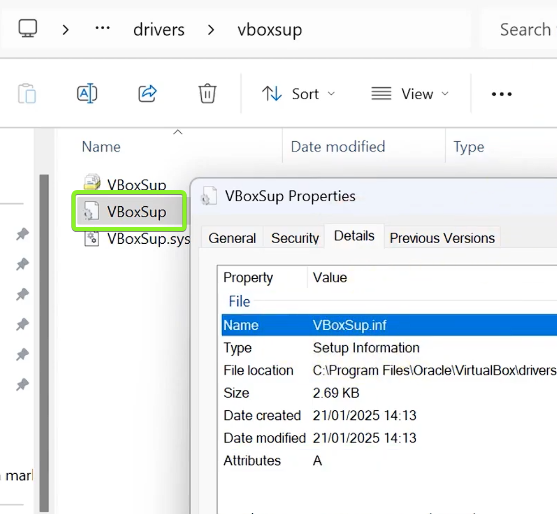Image resolution: width=557 pixels, height=514 pixels.
Task: Click the navigation pane vertical scrollbar
Action: [44, 343]
